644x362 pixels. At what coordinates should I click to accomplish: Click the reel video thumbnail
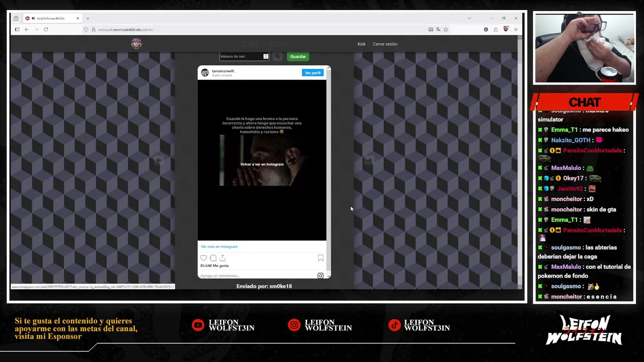(x=262, y=160)
